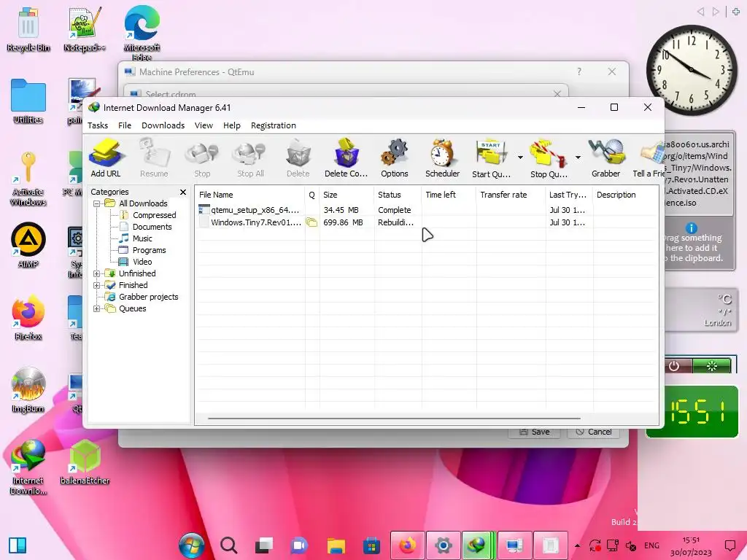Viewport: 747px width, 560px height.
Task: Launch balenaEtcher from the desktop
Action: pos(85,462)
